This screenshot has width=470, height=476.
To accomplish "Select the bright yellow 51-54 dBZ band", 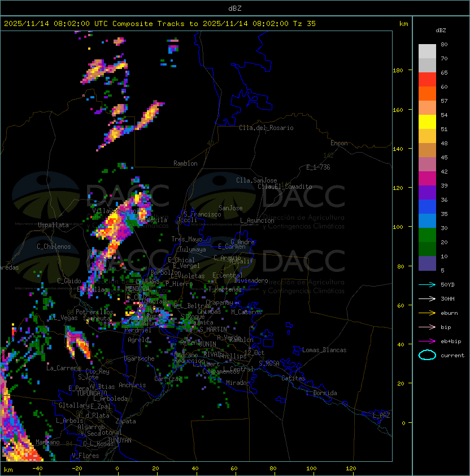I will (427, 122).
